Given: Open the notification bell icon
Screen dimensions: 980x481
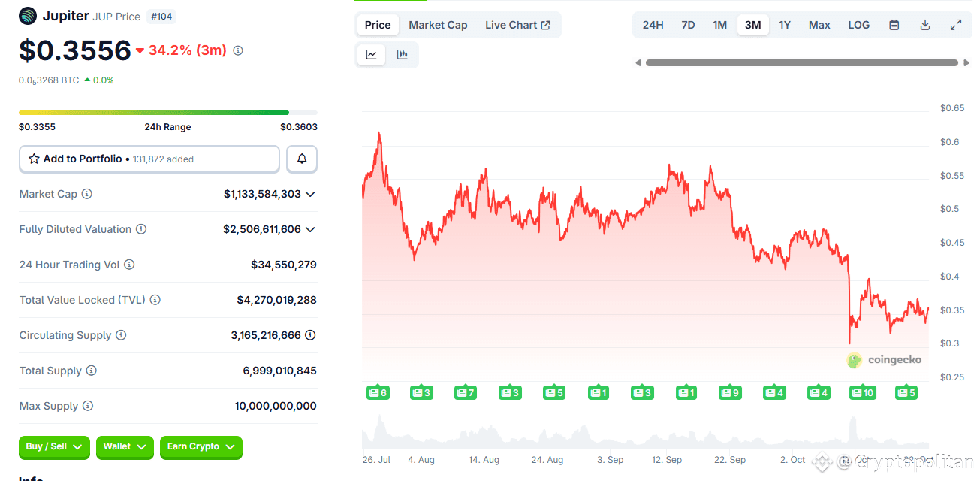Looking at the screenshot, I should 301,159.
